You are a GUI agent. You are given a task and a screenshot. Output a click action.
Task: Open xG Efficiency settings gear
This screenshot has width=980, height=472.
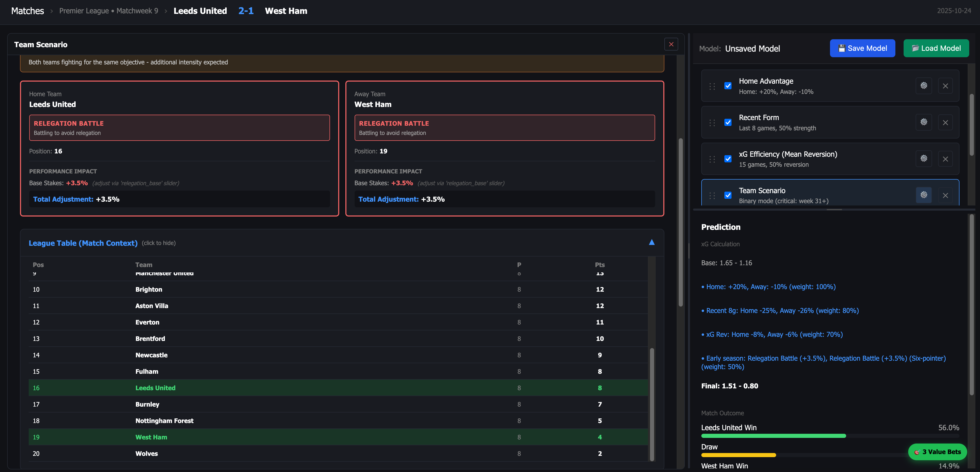point(924,159)
